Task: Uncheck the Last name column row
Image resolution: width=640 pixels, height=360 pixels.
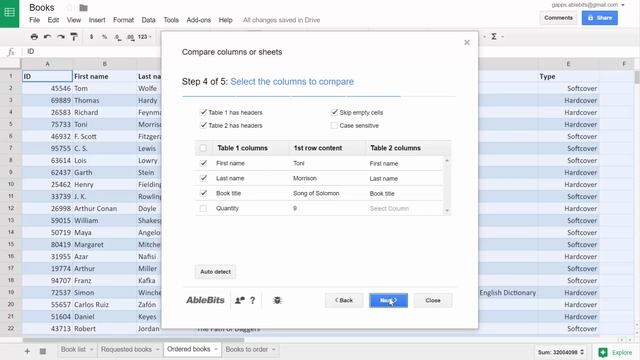Action: 203,178
